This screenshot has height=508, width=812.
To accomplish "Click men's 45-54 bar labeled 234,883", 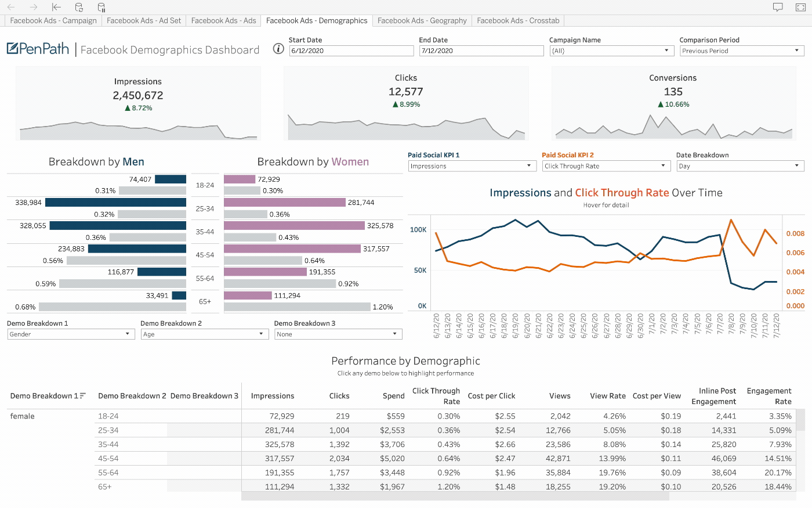I will [x=137, y=248].
